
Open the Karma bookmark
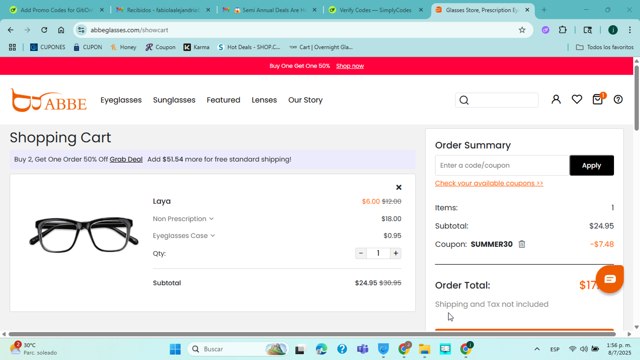pyautogui.click(x=196, y=47)
